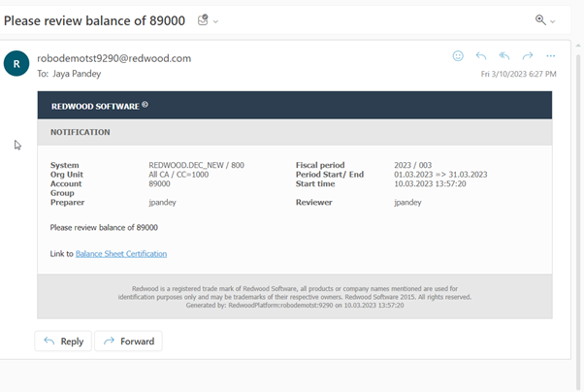Click body text 'Please review balance of 89000'
This screenshot has width=584, height=392.
coord(104,227)
